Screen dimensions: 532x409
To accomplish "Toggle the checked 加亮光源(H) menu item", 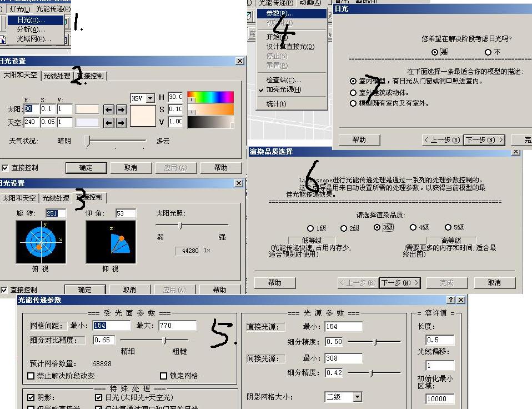I will tap(292, 89).
